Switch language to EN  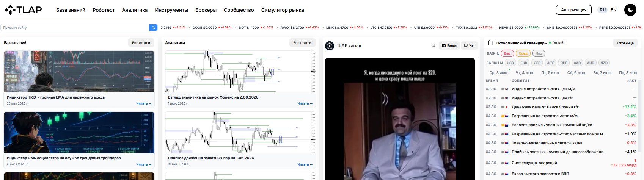tap(614, 10)
